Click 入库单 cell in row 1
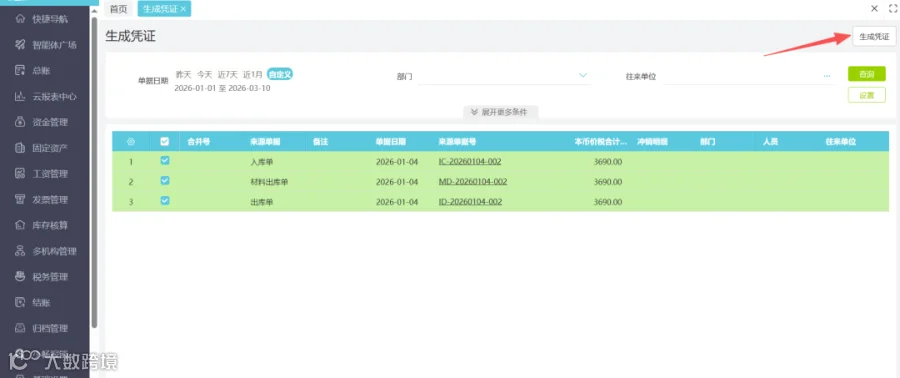Screen dimensions: 900x378 261,162
